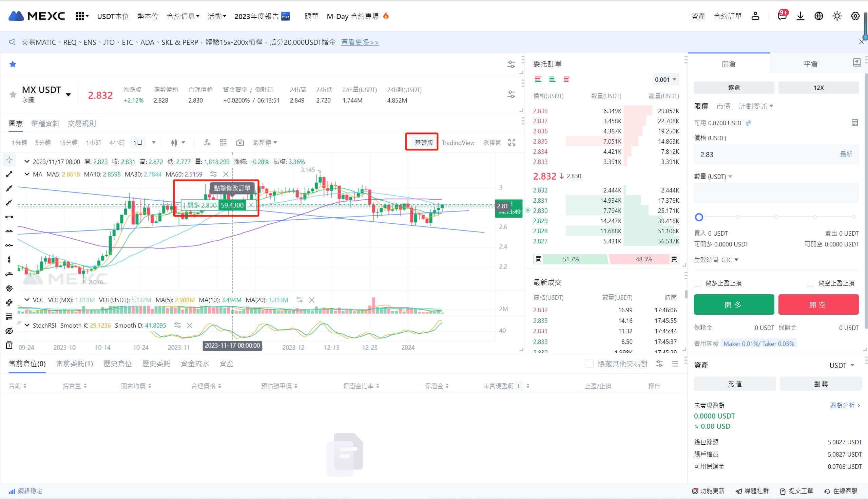Toggle the sun theme icon

click(x=837, y=16)
